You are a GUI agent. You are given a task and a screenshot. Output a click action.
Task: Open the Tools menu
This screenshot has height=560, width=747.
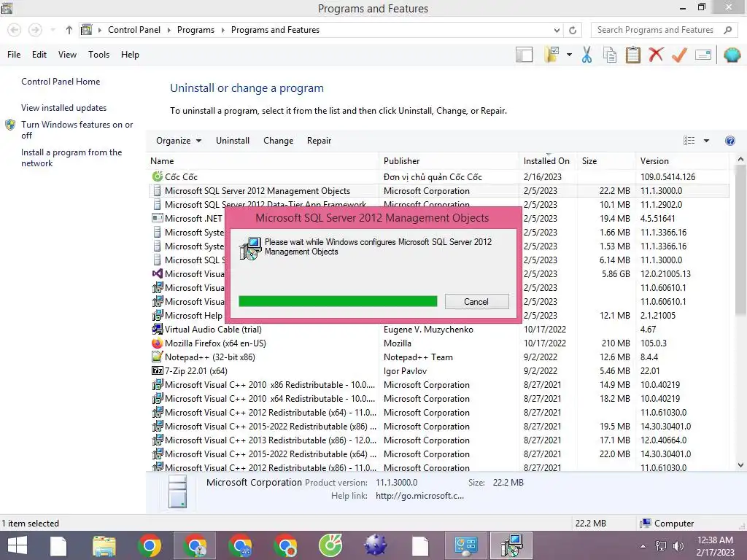pos(98,55)
